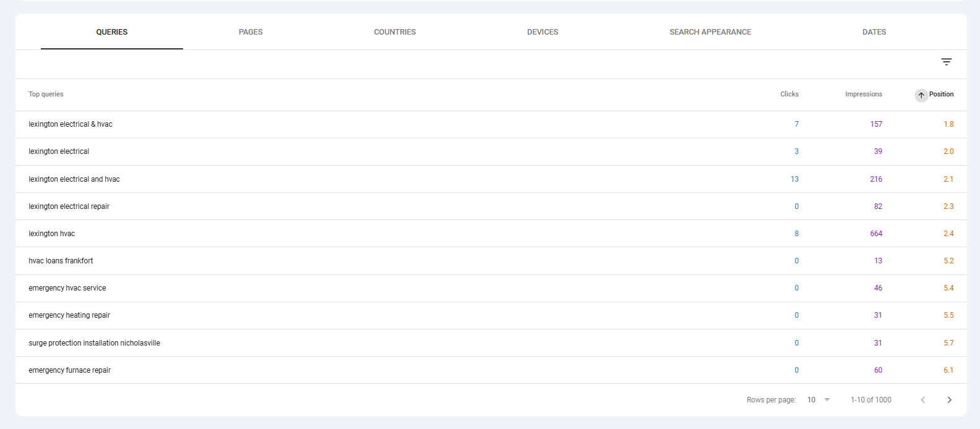Open 'emergency furnace repair' query row

69,370
